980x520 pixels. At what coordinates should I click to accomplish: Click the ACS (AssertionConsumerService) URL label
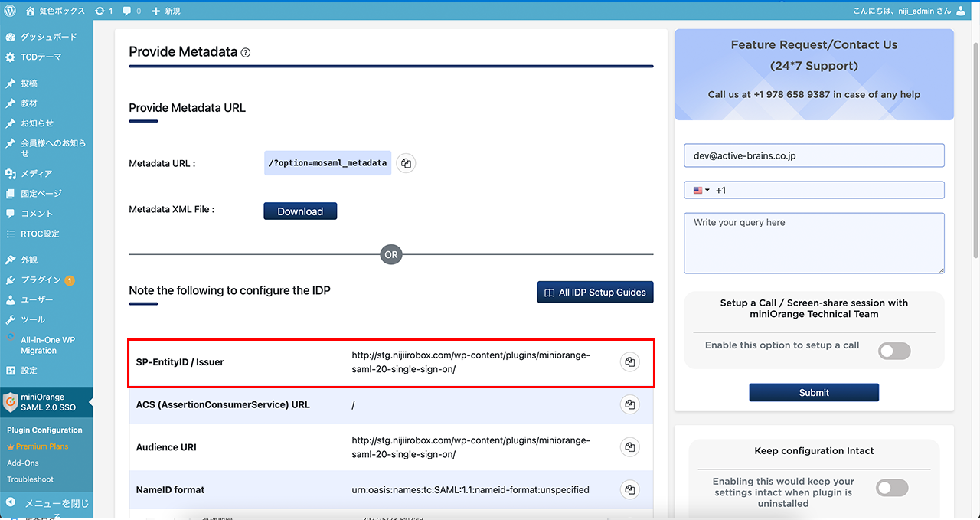[x=223, y=404]
